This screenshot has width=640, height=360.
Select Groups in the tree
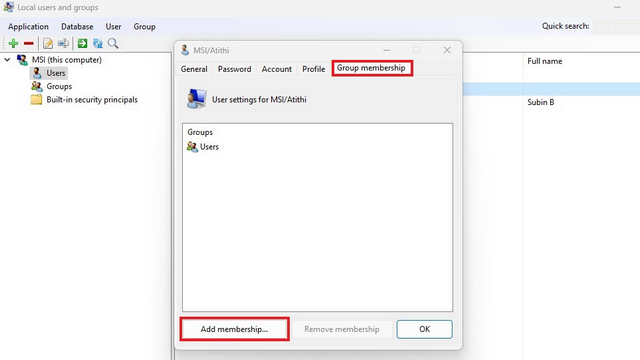(59, 86)
